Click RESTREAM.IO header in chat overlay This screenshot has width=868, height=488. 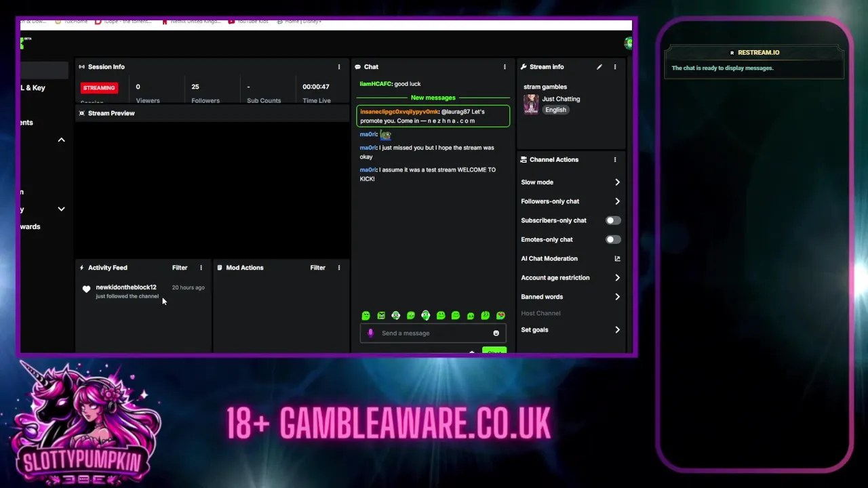click(x=754, y=52)
